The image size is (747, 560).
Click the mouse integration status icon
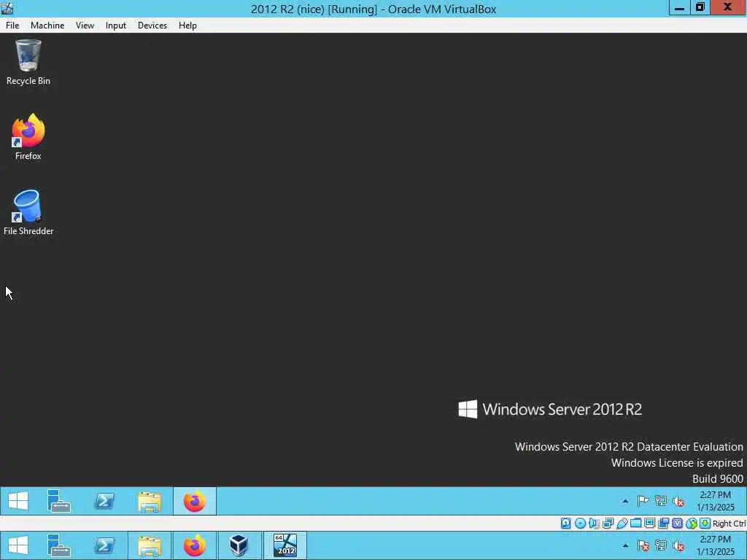692,524
